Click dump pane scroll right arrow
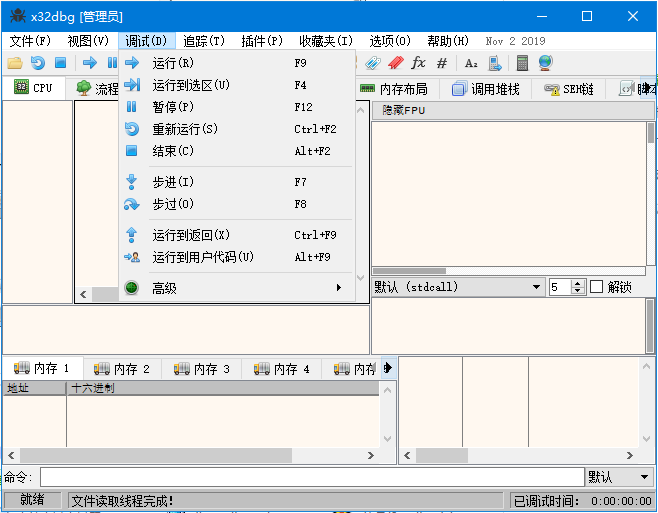 coord(371,455)
